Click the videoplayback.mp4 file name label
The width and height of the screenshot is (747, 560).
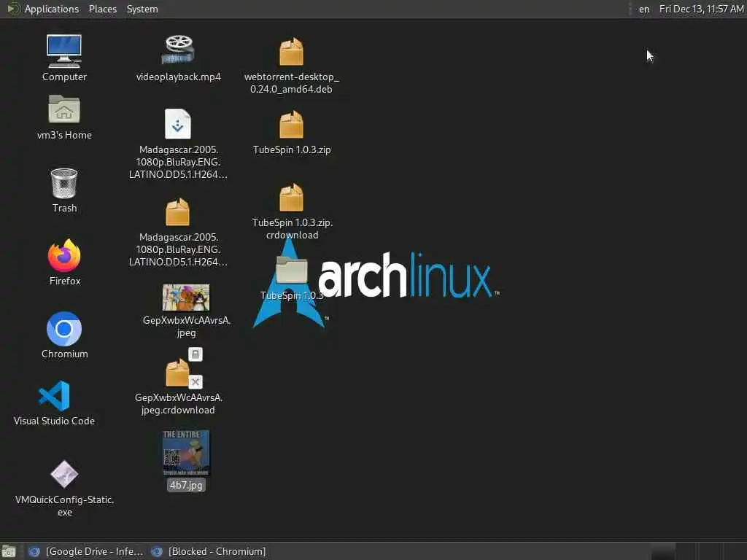tap(178, 77)
